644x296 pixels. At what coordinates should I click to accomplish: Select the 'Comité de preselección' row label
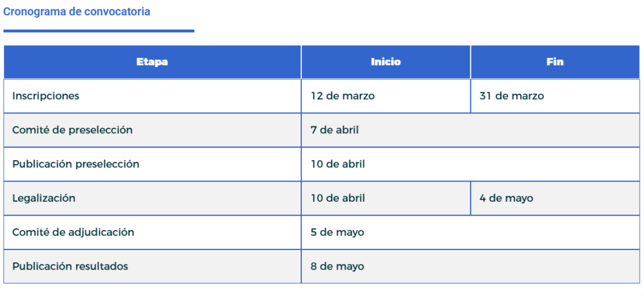72,130
